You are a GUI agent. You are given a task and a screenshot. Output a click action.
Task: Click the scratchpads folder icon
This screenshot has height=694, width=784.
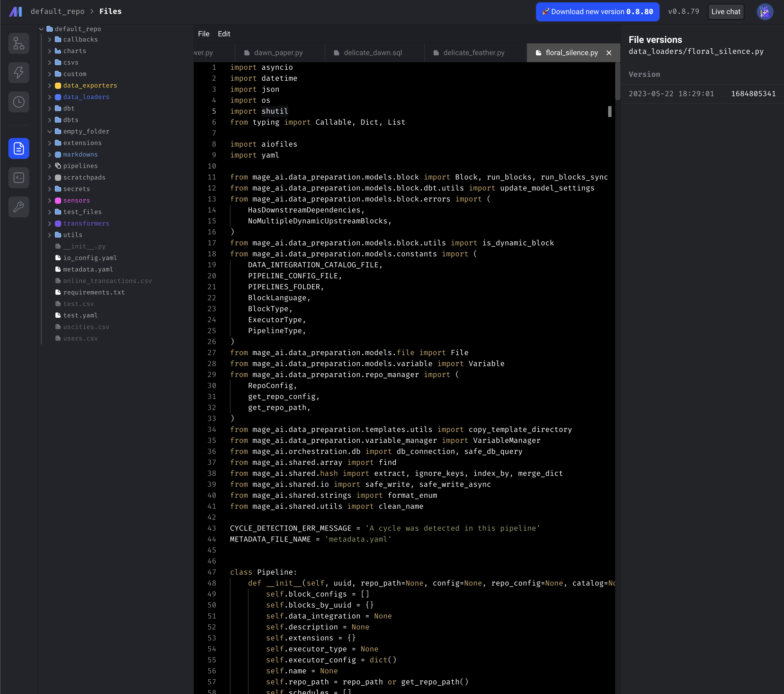click(x=58, y=177)
